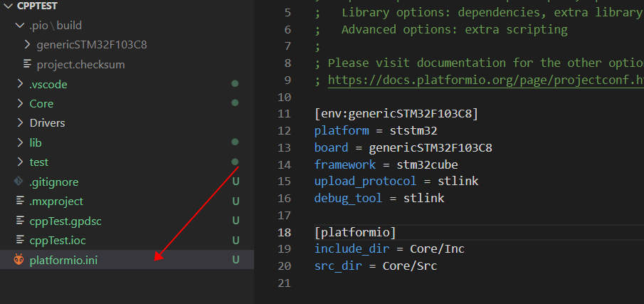644x304 pixels.
Task: Click the untracked U badge beside platformio.ini
Action: [x=236, y=260]
